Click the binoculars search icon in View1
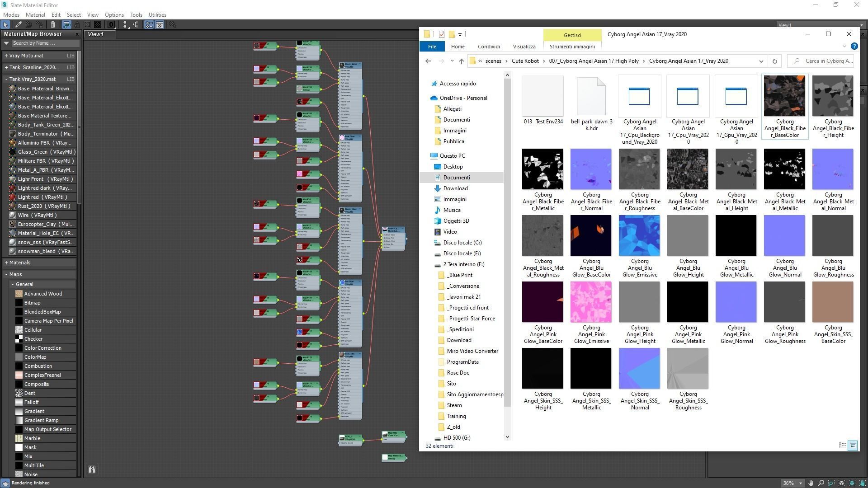 (x=92, y=469)
